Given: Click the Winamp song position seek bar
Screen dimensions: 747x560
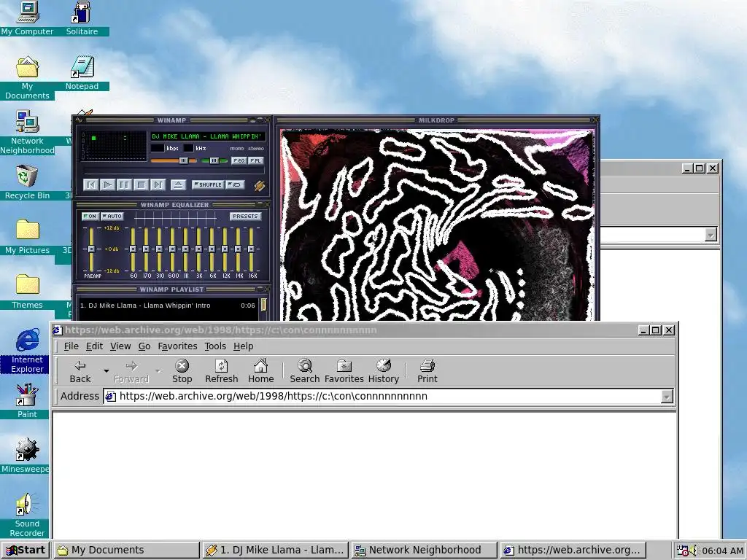Looking at the screenshot, I should [x=174, y=171].
